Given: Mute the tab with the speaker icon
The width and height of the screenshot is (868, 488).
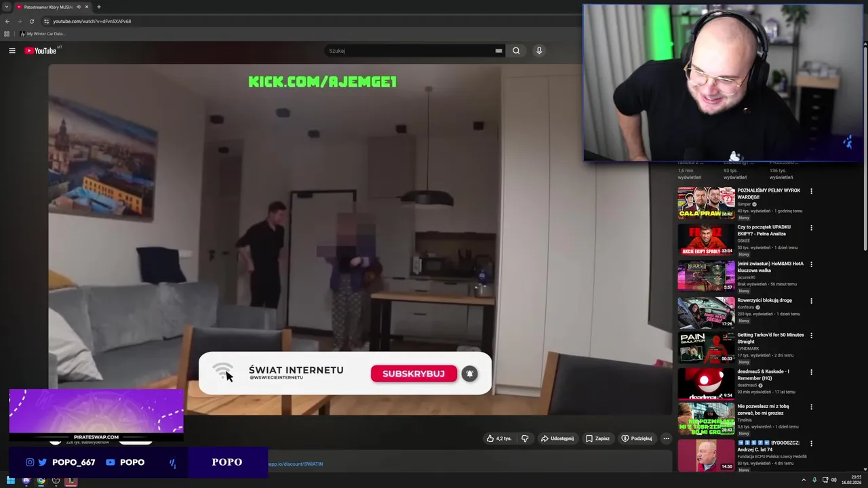Looking at the screenshot, I should 79,7.
